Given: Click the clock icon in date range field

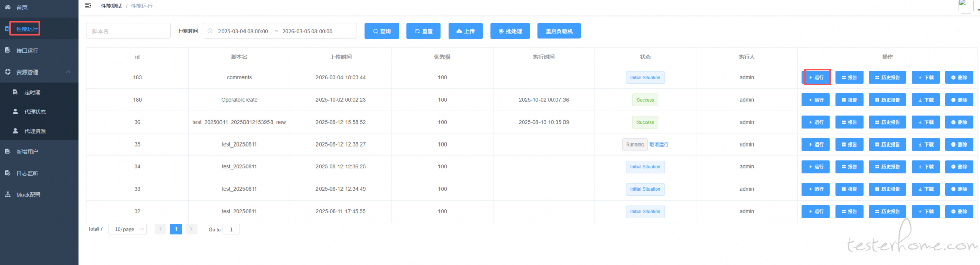Looking at the screenshot, I should coord(210,31).
